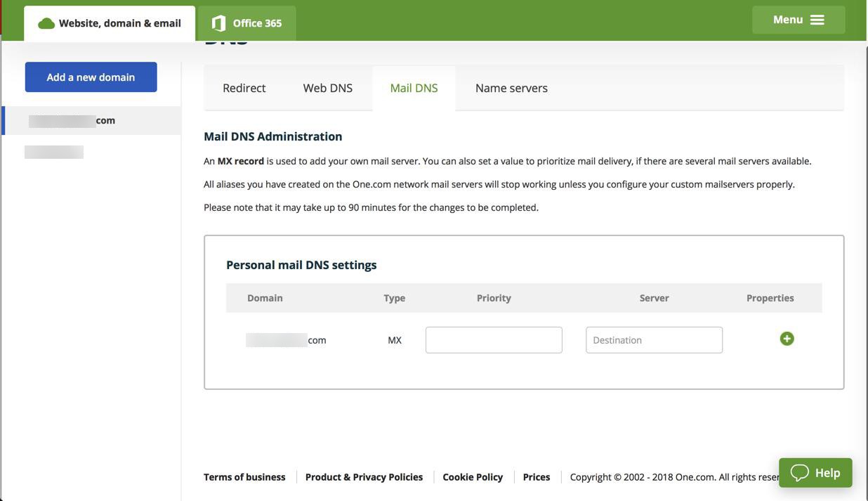Click the hamburger icon beside Menu

click(817, 20)
